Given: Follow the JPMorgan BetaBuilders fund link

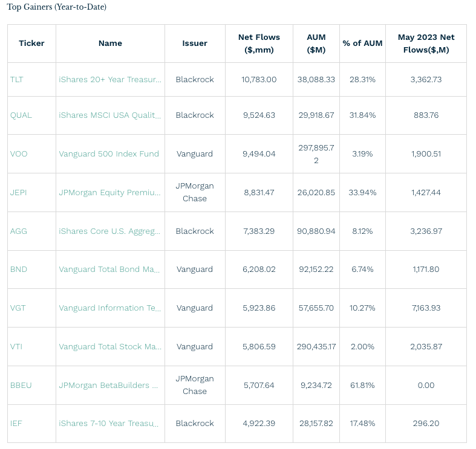Looking at the screenshot, I should click(108, 386).
